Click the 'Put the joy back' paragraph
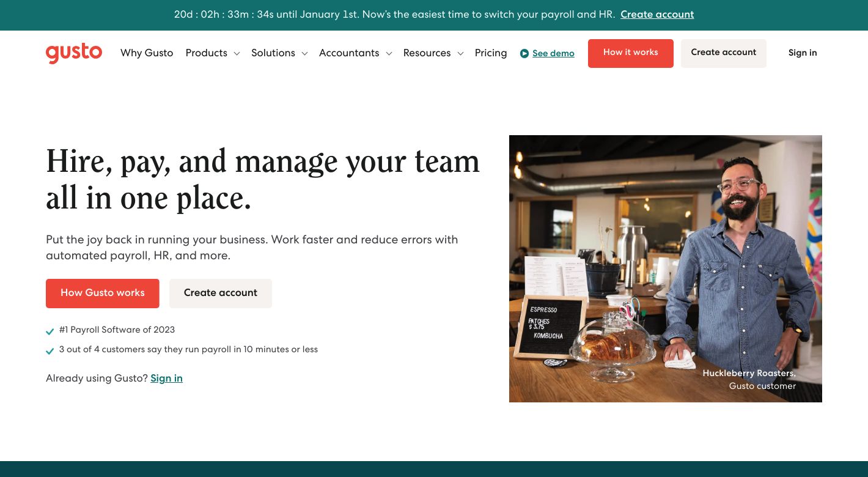 point(252,248)
